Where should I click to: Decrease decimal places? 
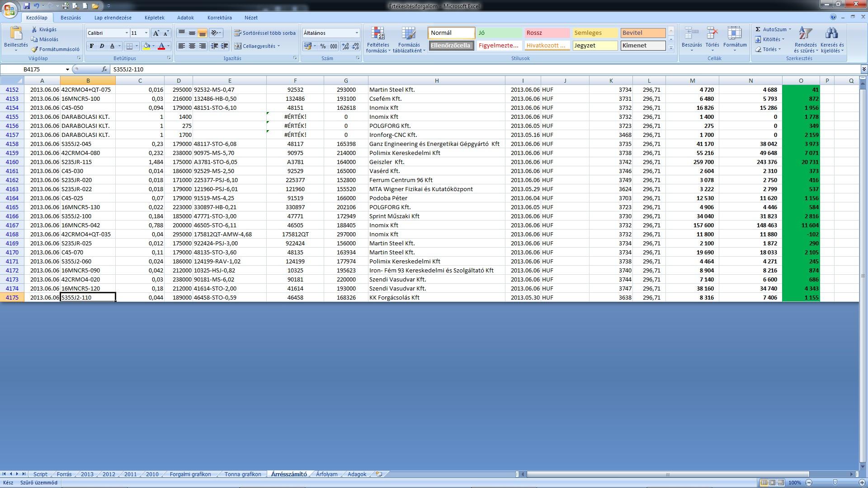[355, 46]
